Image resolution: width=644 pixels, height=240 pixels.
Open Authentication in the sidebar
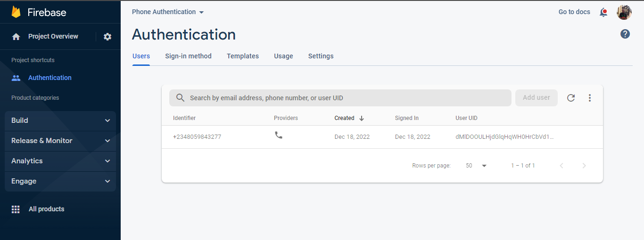[x=50, y=78]
